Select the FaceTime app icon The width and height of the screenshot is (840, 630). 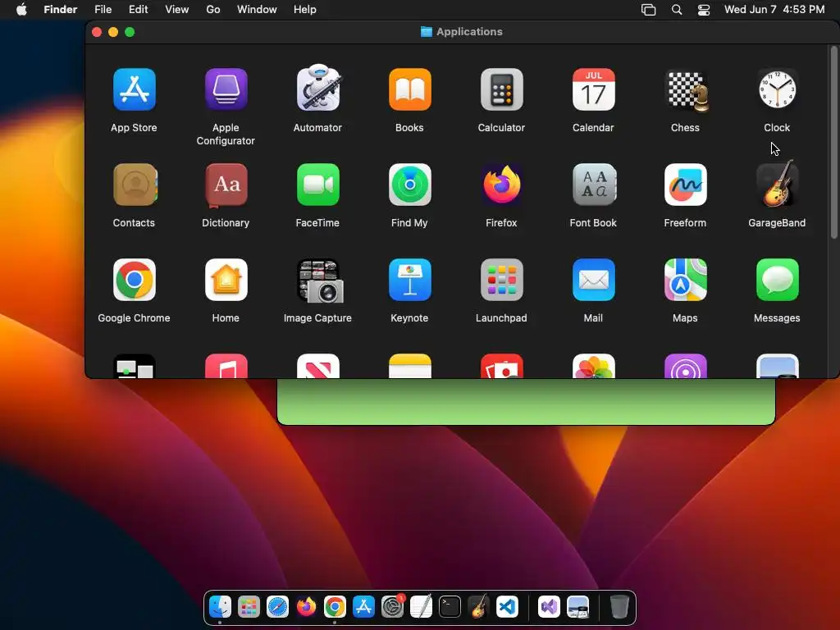pyautogui.click(x=318, y=185)
